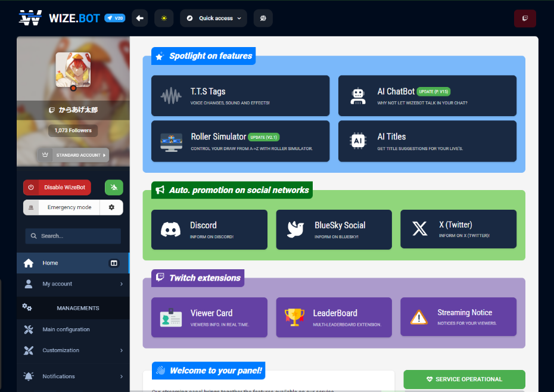Click the X logo icon
The height and width of the screenshot is (392, 554).
420,229
